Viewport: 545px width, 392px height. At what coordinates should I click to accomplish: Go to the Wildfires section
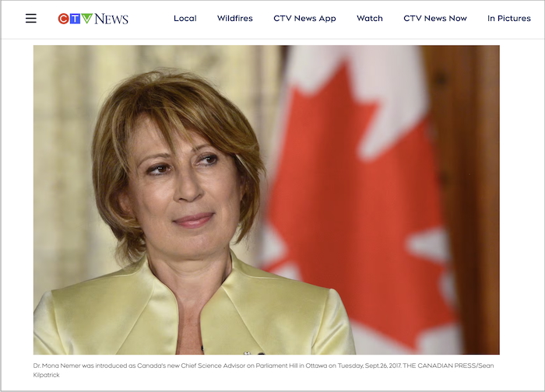tap(234, 18)
